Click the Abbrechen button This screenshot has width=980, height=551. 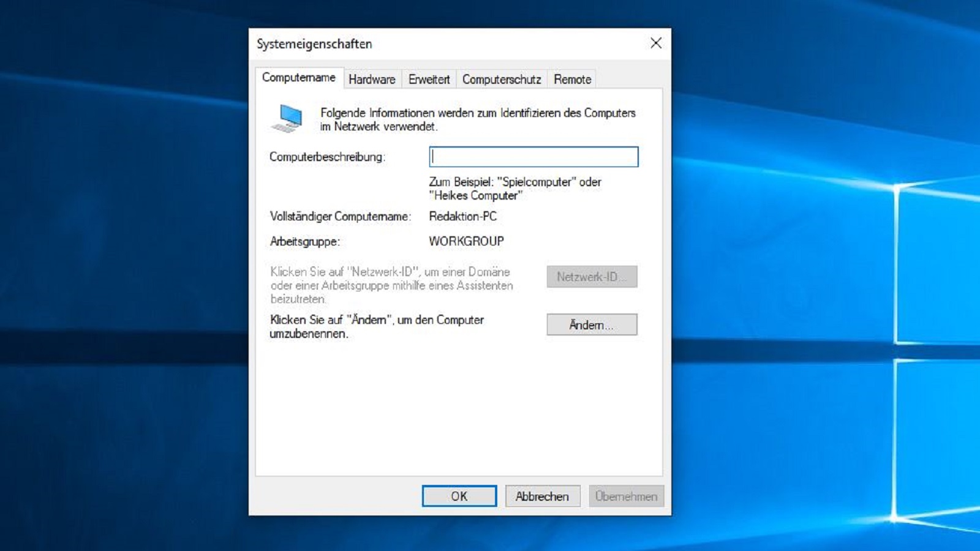(542, 496)
